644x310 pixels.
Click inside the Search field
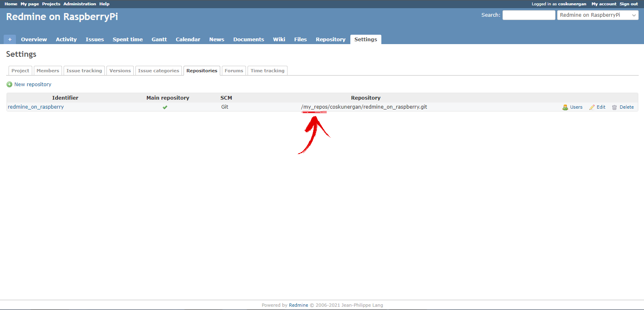pyautogui.click(x=529, y=15)
